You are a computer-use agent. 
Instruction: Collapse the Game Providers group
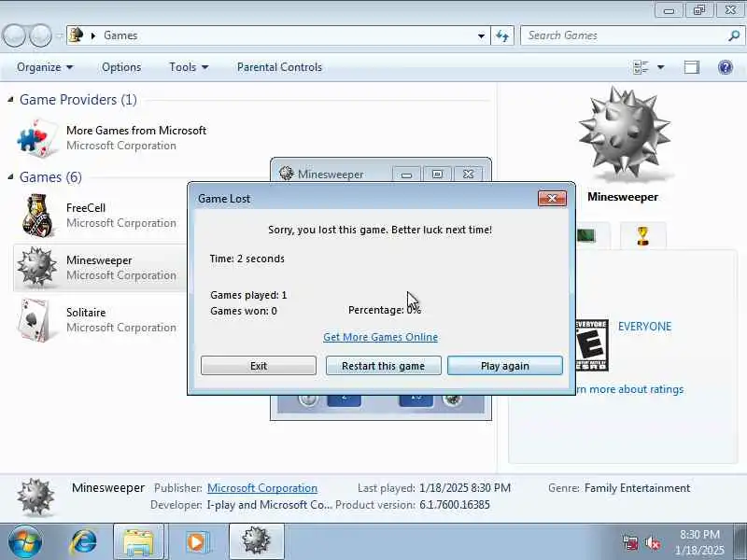[10, 100]
